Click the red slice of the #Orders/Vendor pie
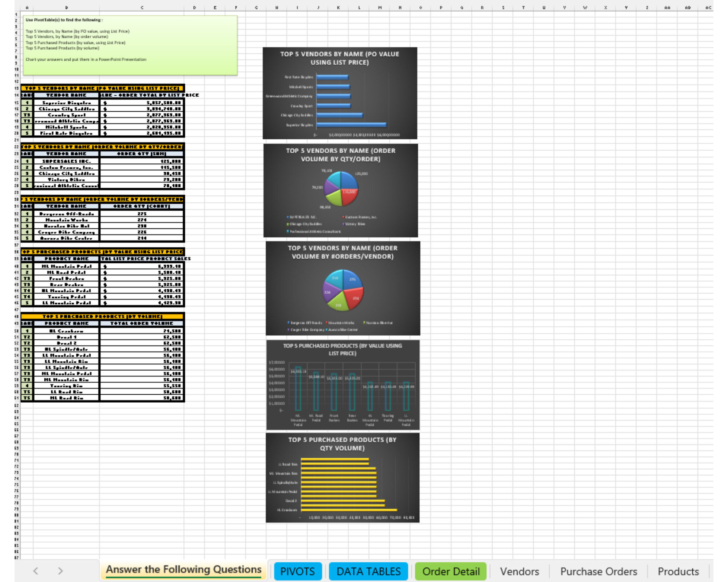This screenshot has height=582, width=728. [x=353, y=296]
